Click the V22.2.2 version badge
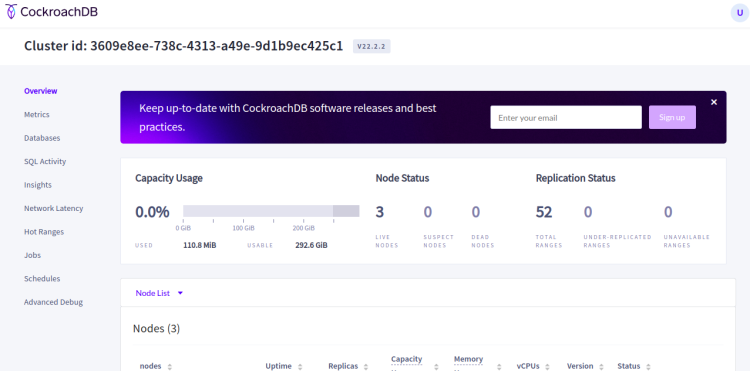This screenshot has width=750, height=371. tap(372, 46)
